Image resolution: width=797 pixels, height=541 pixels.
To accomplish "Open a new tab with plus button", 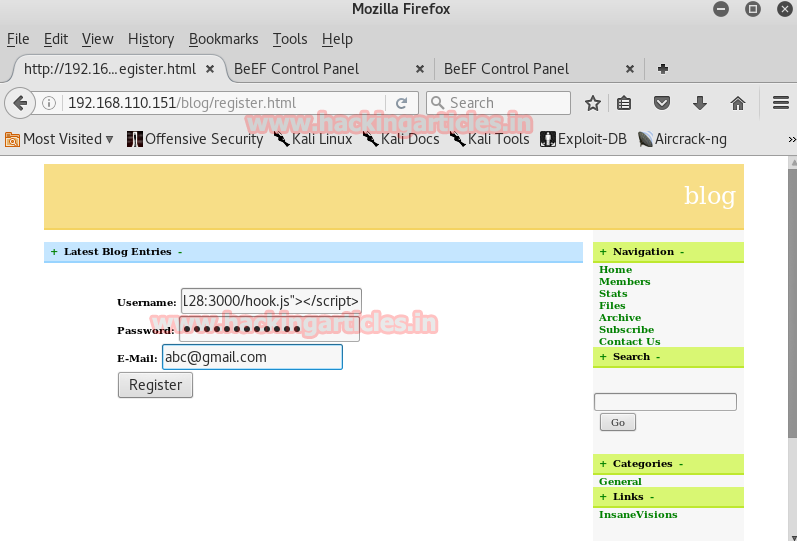I will [x=663, y=69].
